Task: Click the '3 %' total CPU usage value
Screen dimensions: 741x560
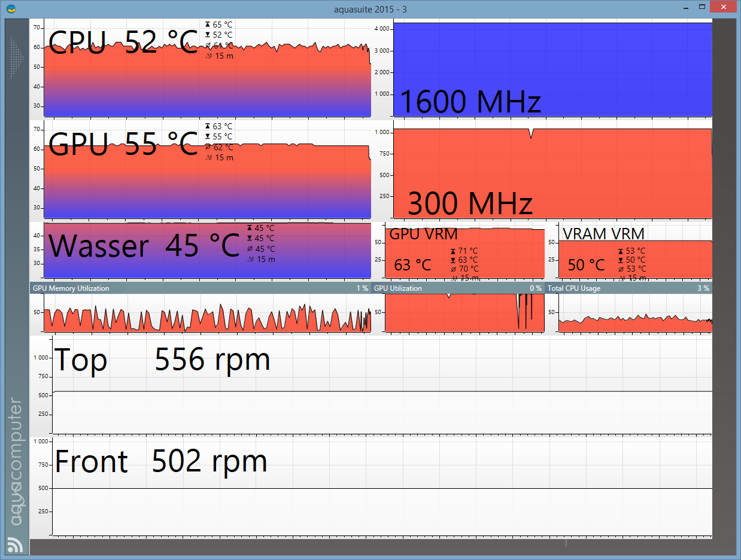Action: click(703, 288)
